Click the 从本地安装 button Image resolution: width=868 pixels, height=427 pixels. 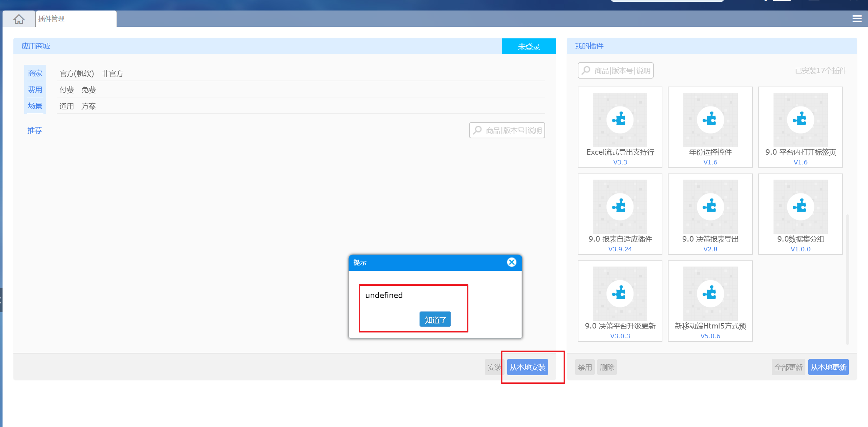click(x=527, y=367)
